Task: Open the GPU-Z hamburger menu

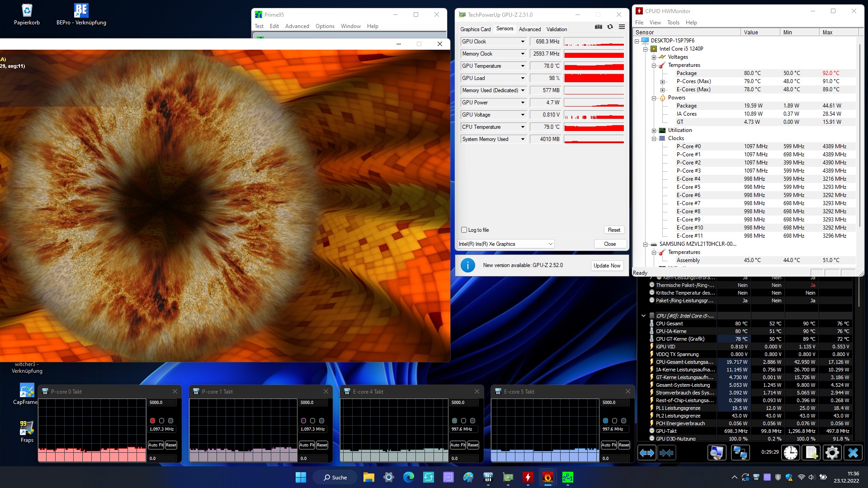Action: point(622,27)
